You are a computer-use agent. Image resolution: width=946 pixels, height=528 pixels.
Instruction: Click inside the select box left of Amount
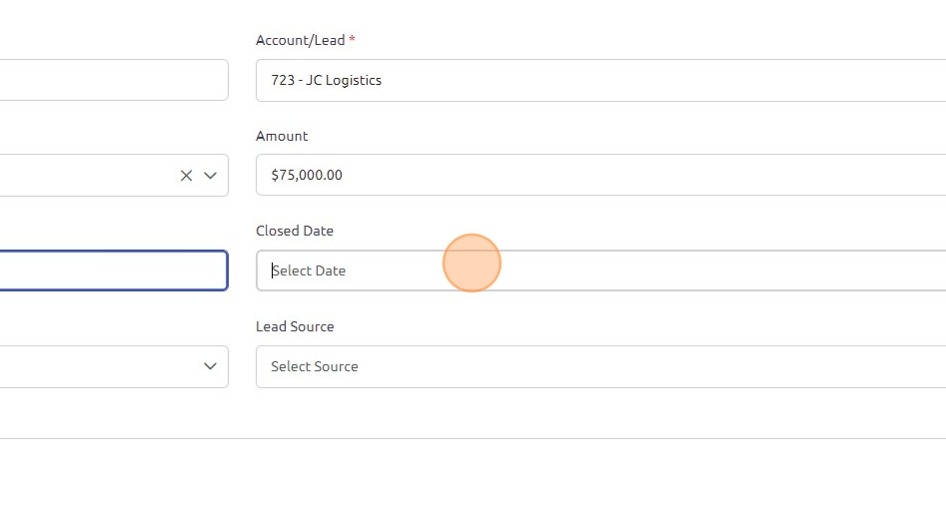[x=90, y=175]
